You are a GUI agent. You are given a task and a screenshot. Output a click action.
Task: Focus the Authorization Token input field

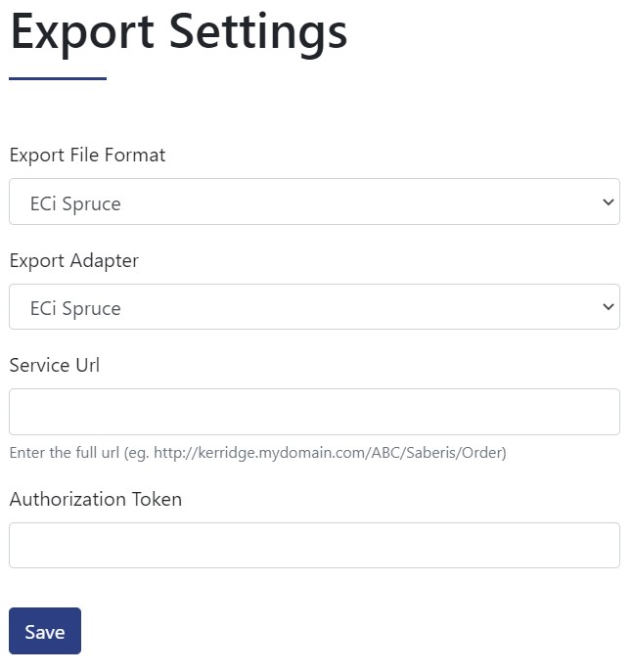[314, 545]
